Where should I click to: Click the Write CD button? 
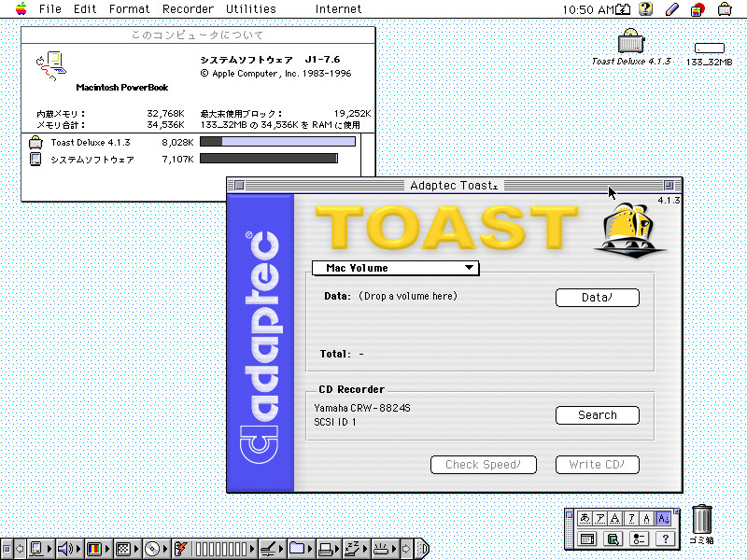[x=598, y=465]
